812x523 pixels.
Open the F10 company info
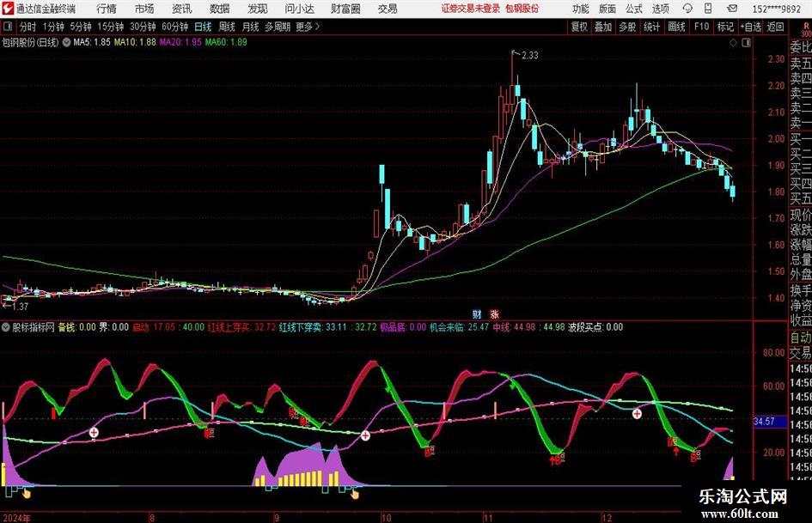(702, 27)
